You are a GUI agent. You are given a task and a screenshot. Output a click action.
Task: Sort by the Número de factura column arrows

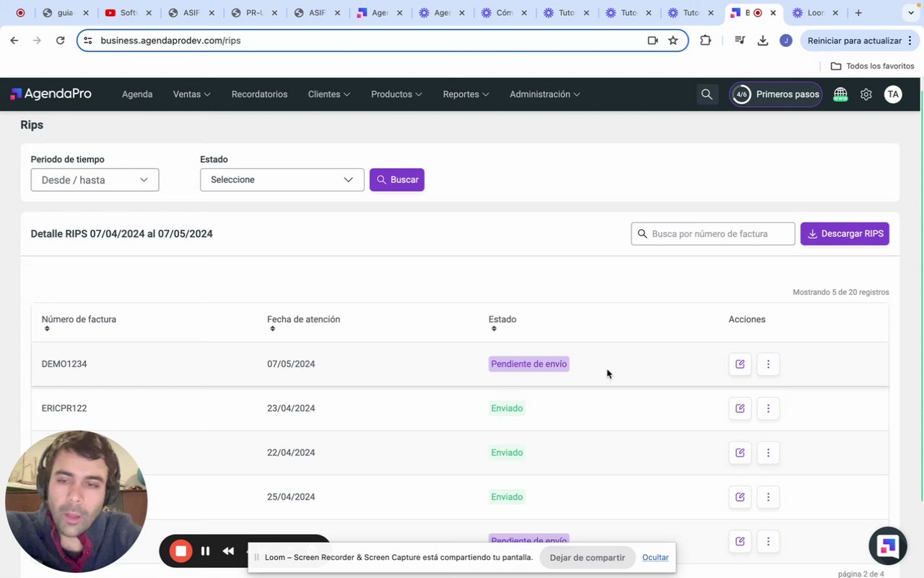pyautogui.click(x=47, y=329)
